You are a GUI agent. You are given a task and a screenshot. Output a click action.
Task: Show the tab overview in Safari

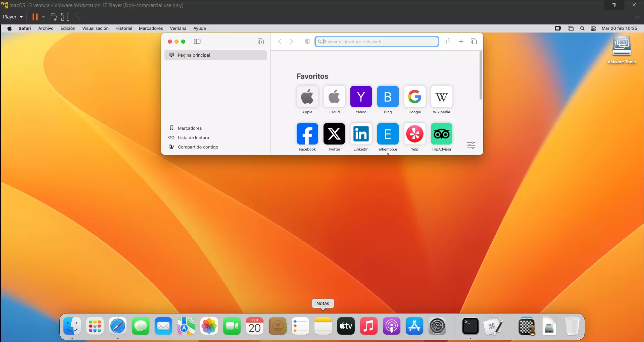(474, 41)
